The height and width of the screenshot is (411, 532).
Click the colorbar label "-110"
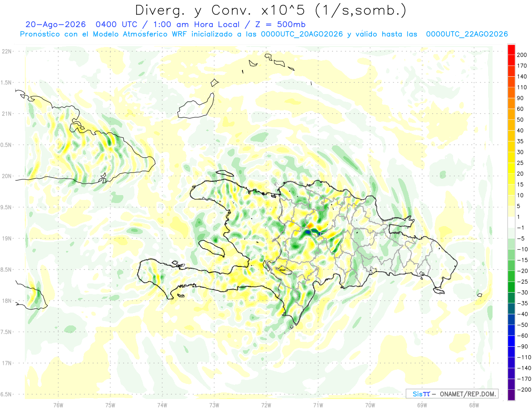click(x=524, y=357)
